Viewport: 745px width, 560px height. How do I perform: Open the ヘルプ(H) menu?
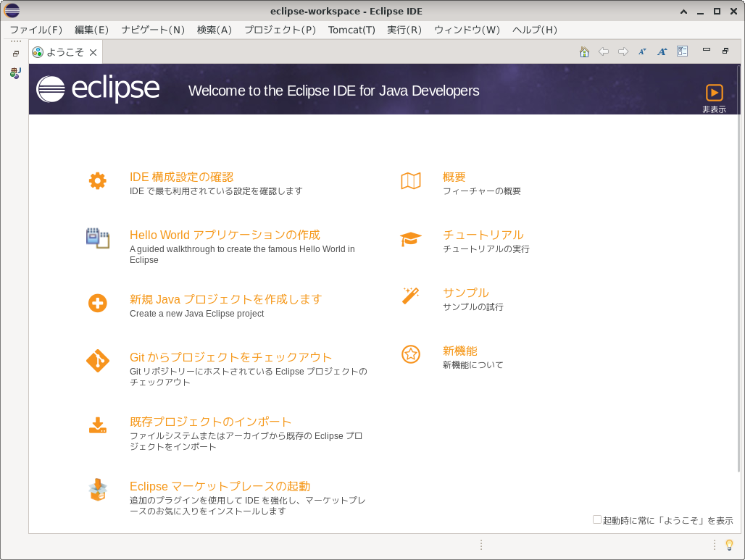coord(535,30)
